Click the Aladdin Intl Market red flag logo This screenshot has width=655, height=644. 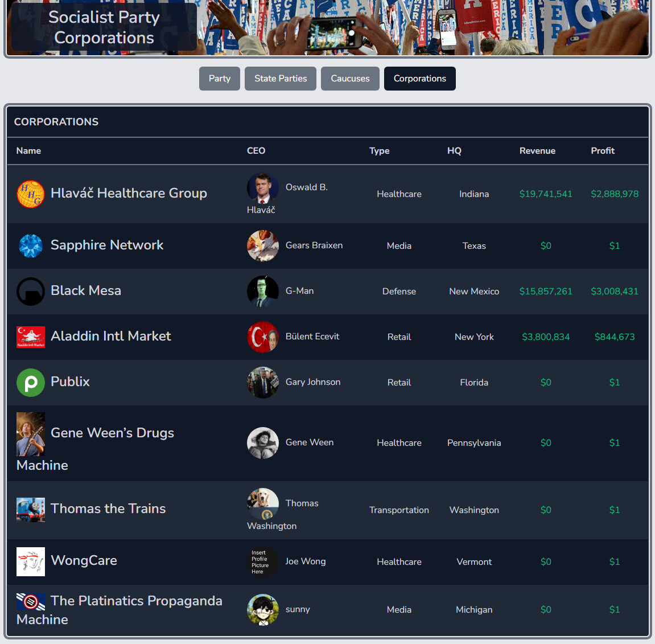(x=30, y=337)
